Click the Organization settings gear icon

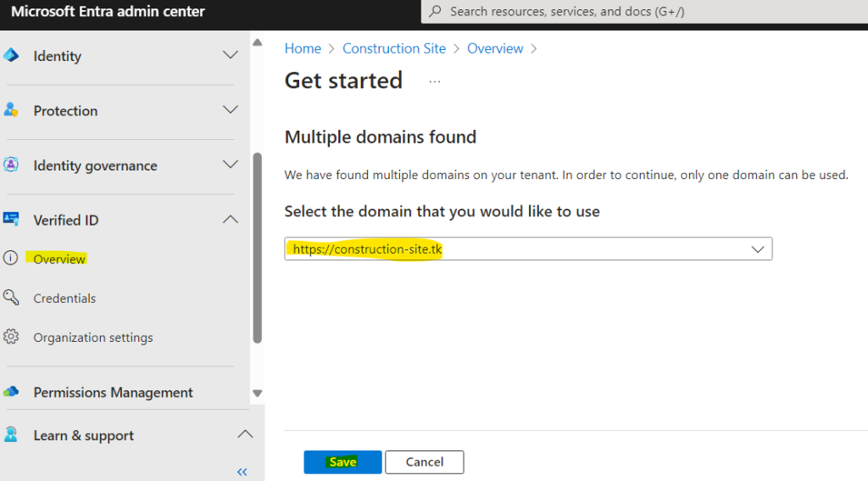pyautogui.click(x=11, y=337)
